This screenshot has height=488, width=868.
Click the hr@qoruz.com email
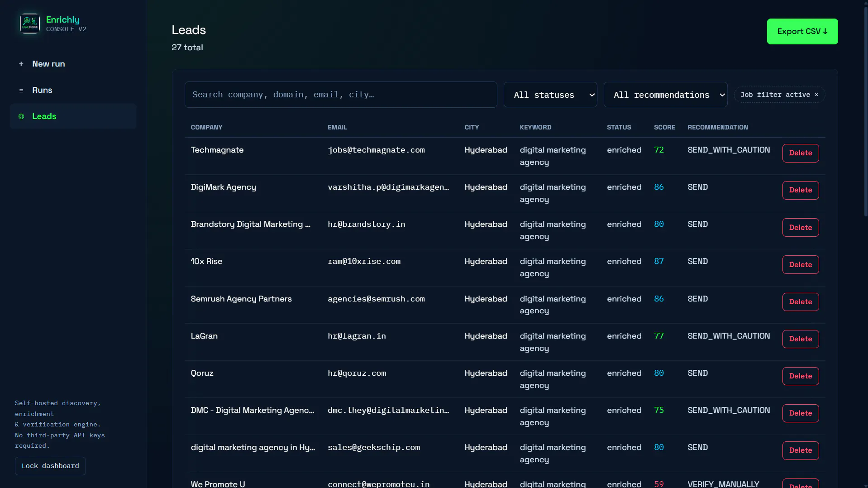coord(357,373)
